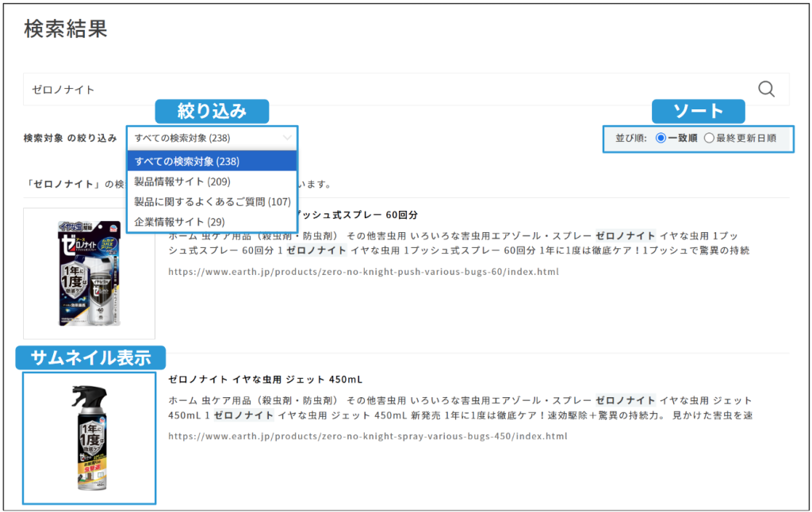Viewport: 812px width, 512px height.
Task: Choose 製品に関するよくあるご質問 (107) filter option
Action: coord(212,201)
